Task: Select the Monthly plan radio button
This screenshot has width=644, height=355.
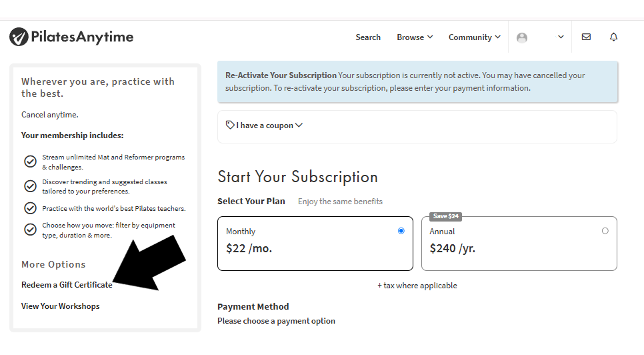Action: click(x=401, y=231)
